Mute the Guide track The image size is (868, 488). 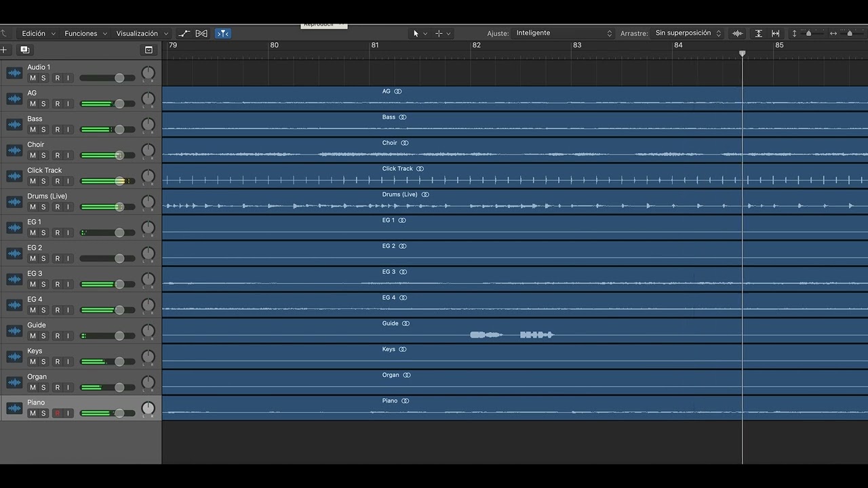[33, 336]
